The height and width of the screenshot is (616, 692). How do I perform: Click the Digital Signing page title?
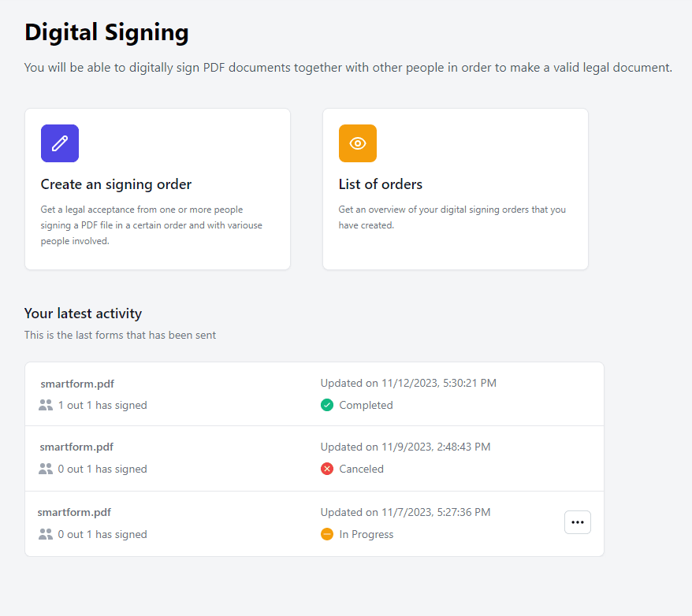click(x=106, y=33)
